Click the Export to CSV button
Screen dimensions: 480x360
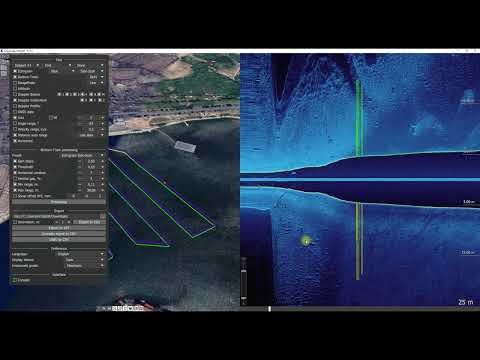pyautogui.click(x=89, y=222)
